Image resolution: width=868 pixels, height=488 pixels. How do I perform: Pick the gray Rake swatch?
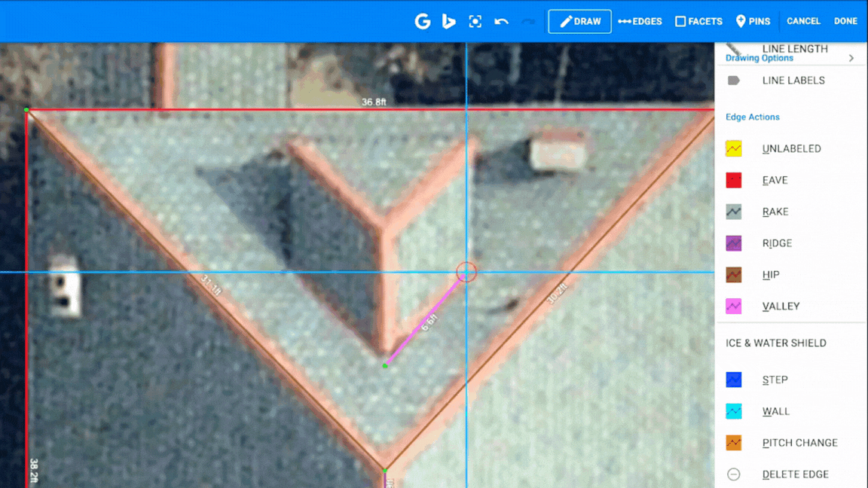click(x=733, y=212)
